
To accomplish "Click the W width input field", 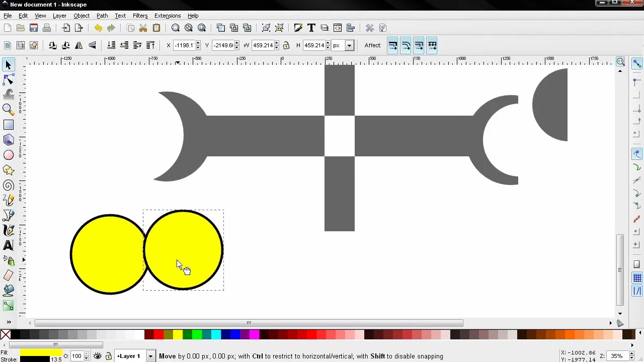I will pos(262,45).
